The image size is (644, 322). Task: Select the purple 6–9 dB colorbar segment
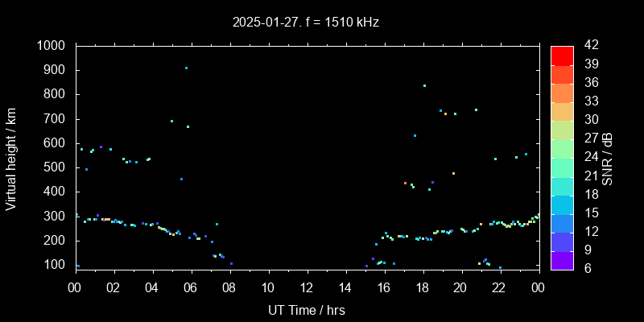coord(562,259)
